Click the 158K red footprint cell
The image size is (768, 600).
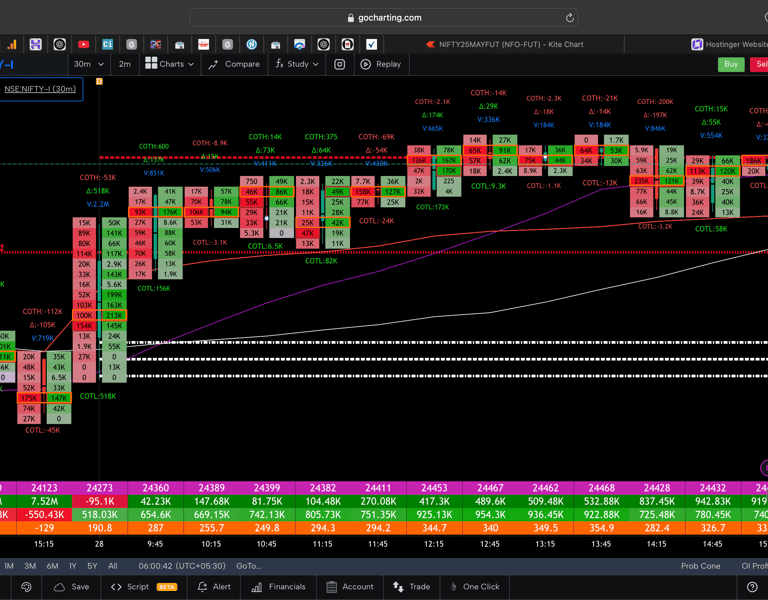pyautogui.click(x=363, y=192)
